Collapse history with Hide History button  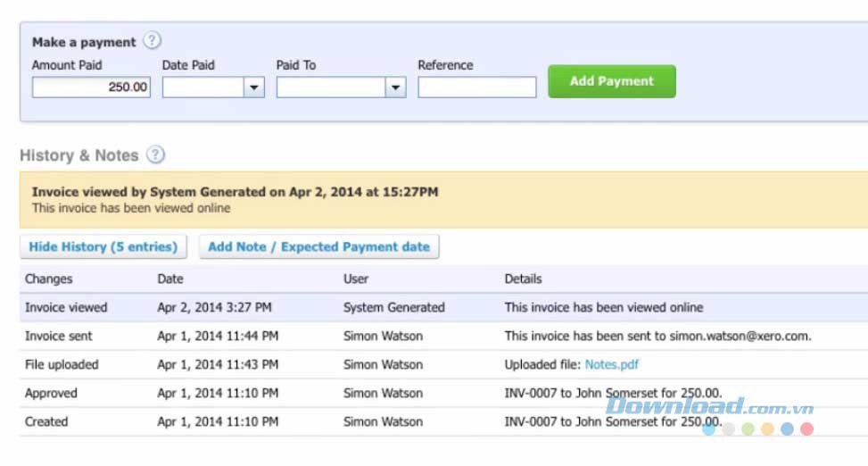(103, 247)
